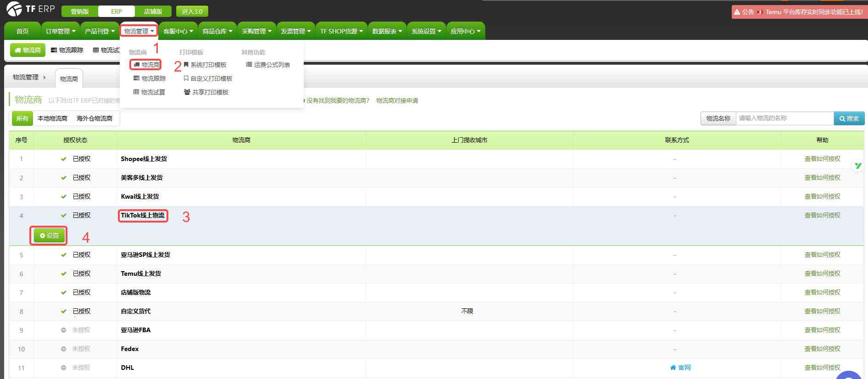Screen dimensions: 868x379
Task: Expand the 商品仓库 dropdown menu
Action: pos(217,31)
